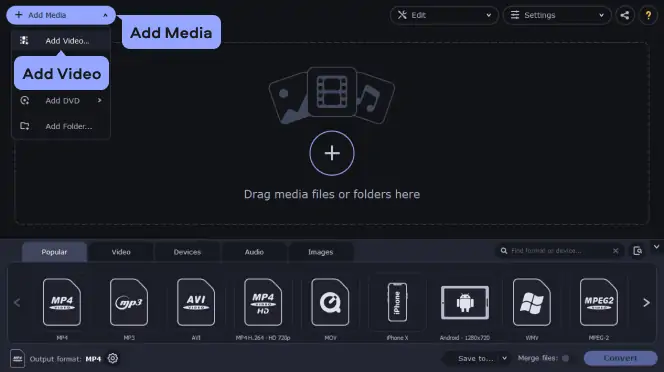This screenshot has height=372, width=664.
Task: Pick the AVI video format icon
Action: point(196,302)
